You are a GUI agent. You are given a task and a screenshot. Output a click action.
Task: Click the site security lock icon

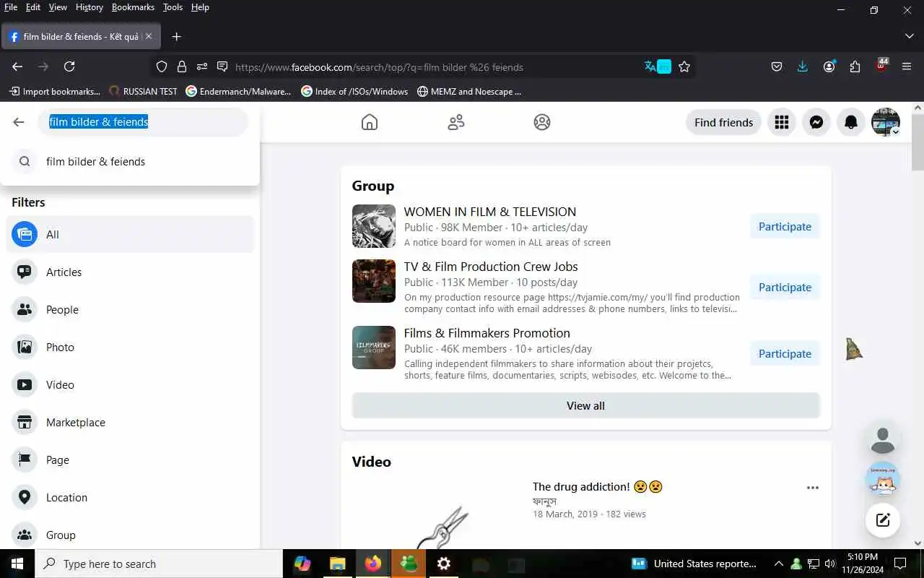(182, 66)
